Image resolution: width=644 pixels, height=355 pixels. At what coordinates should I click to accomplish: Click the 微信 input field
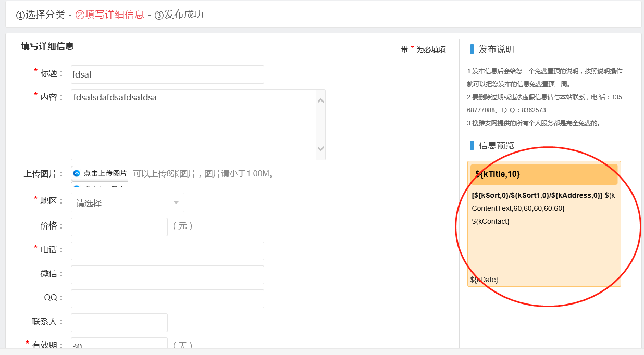point(167,275)
